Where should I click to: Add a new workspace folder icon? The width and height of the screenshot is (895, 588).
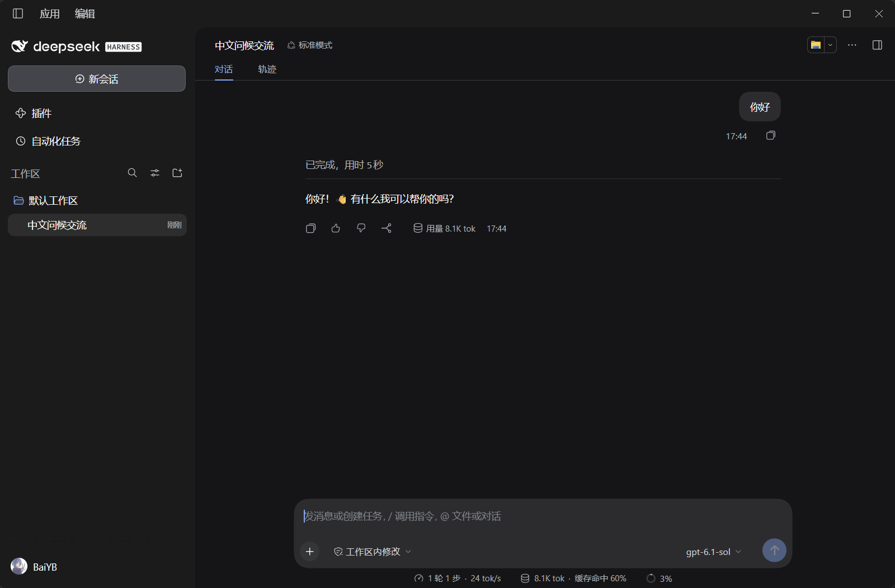pyautogui.click(x=177, y=173)
